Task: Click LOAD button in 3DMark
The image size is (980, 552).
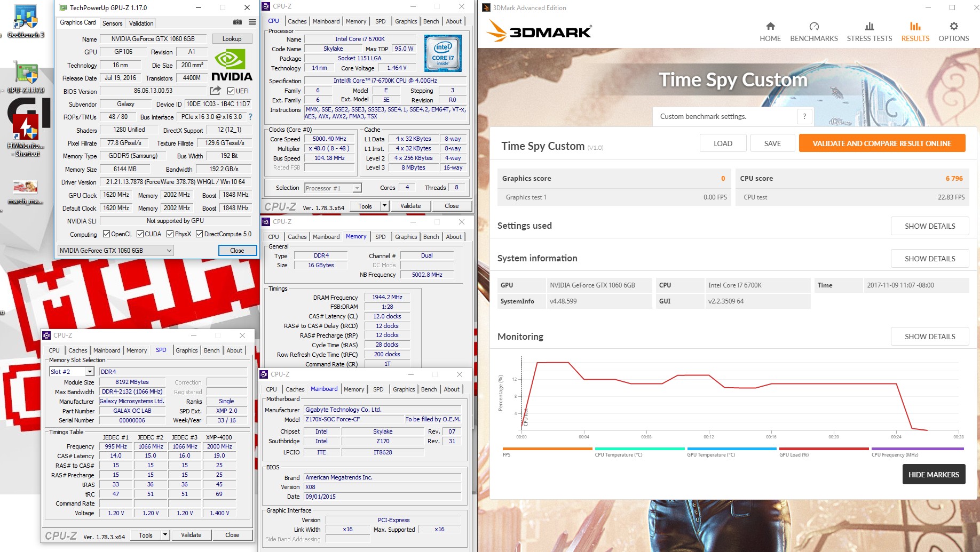Action: [x=723, y=143]
